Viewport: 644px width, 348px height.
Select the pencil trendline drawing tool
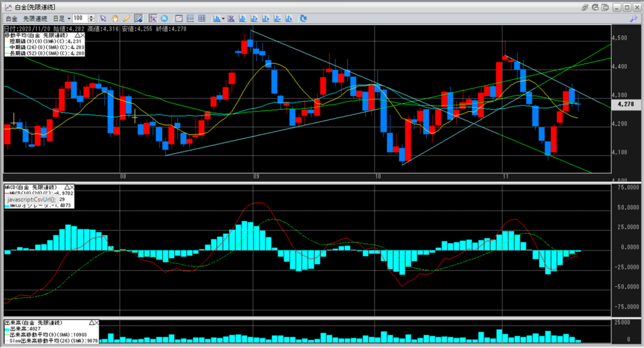click(x=126, y=18)
